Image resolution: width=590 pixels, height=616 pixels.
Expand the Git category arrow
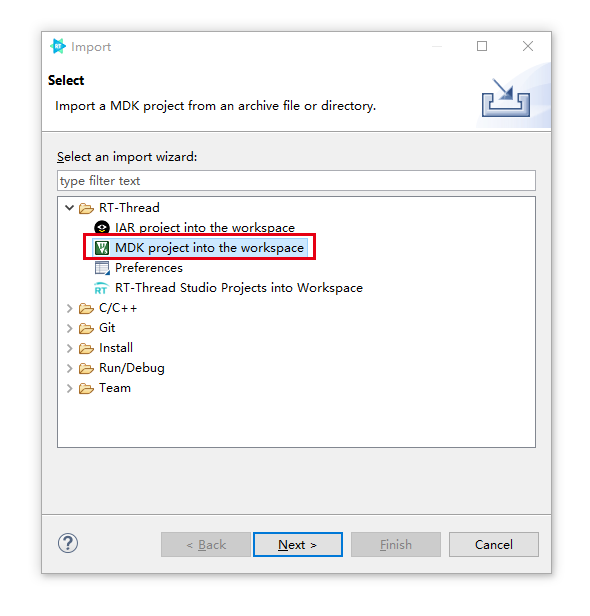coord(70,328)
